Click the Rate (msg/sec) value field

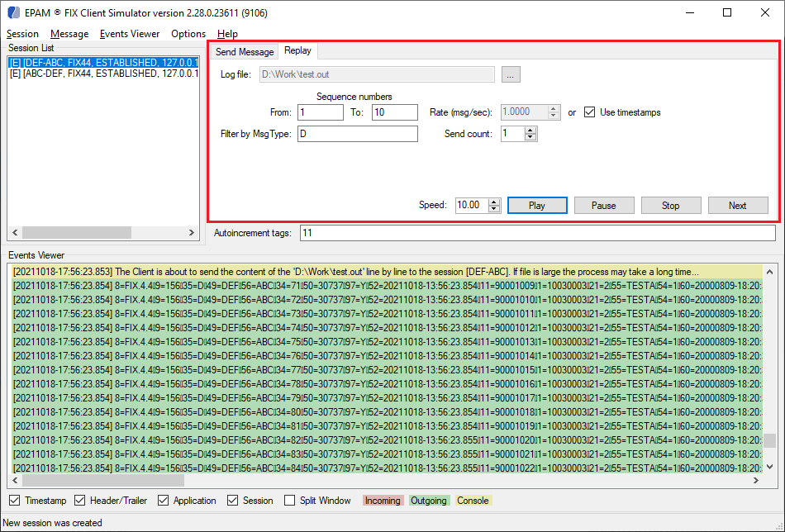[524, 112]
